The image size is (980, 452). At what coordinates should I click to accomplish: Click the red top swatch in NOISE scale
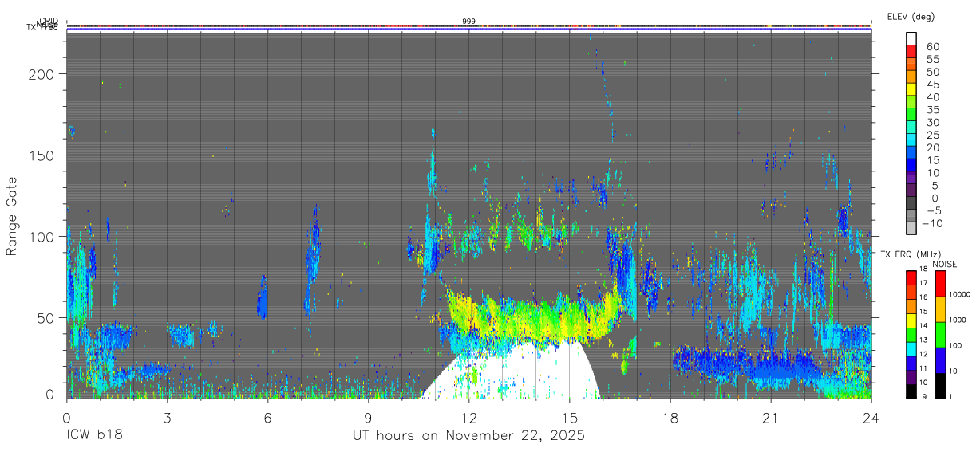tap(941, 284)
